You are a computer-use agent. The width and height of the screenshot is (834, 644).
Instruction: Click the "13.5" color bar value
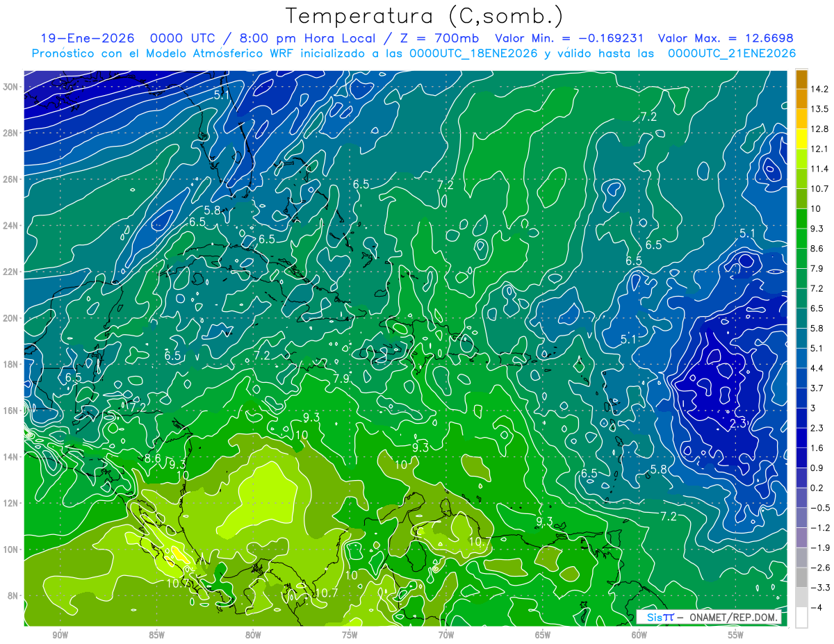point(820,109)
